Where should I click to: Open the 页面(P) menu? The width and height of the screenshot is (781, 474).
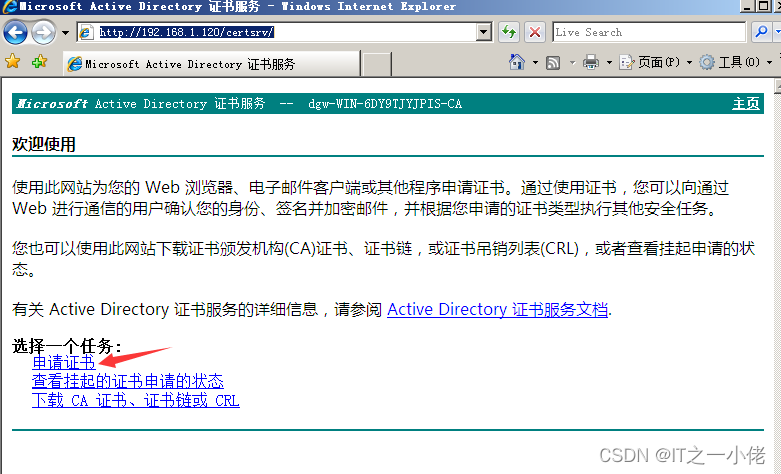pos(655,62)
